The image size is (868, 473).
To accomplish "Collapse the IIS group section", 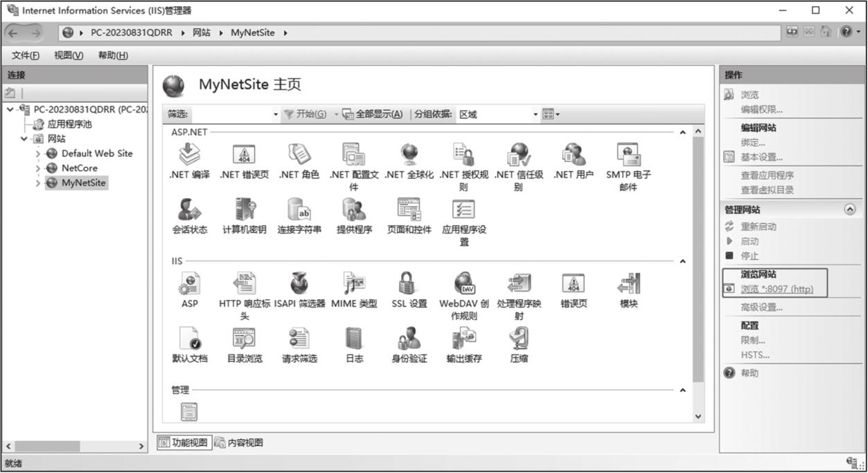I will 682,262.
